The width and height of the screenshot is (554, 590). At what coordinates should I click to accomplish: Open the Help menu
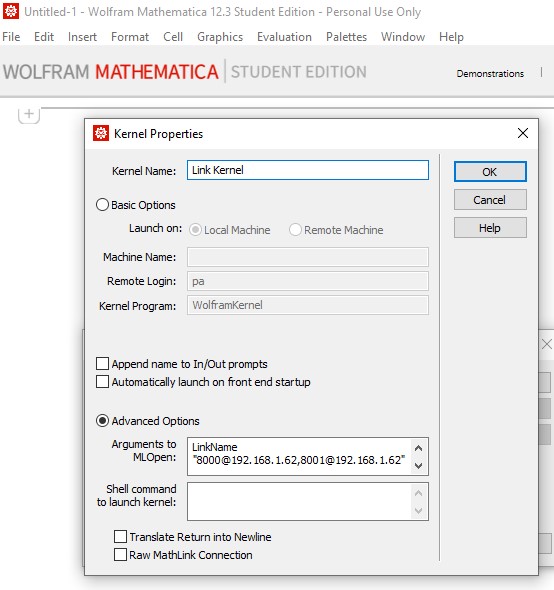click(x=452, y=37)
